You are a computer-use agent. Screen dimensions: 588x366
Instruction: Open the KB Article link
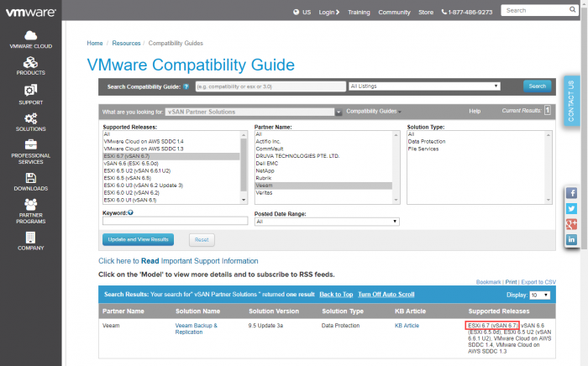[x=407, y=326]
